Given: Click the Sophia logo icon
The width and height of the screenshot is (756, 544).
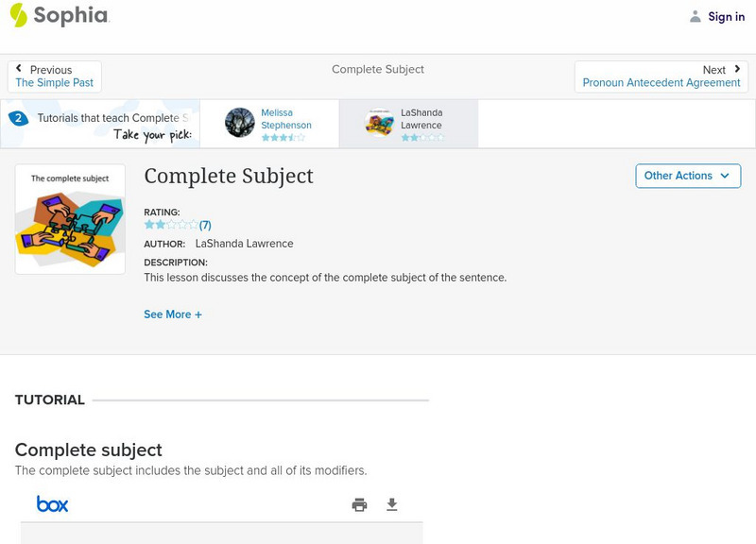Looking at the screenshot, I should (x=19, y=15).
